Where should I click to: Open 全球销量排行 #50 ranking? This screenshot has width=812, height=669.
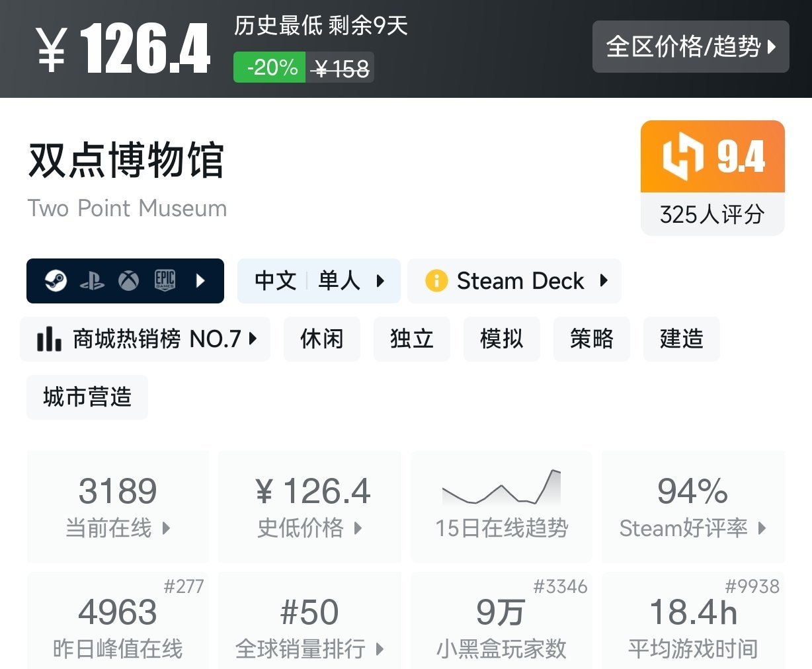click(x=309, y=621)
